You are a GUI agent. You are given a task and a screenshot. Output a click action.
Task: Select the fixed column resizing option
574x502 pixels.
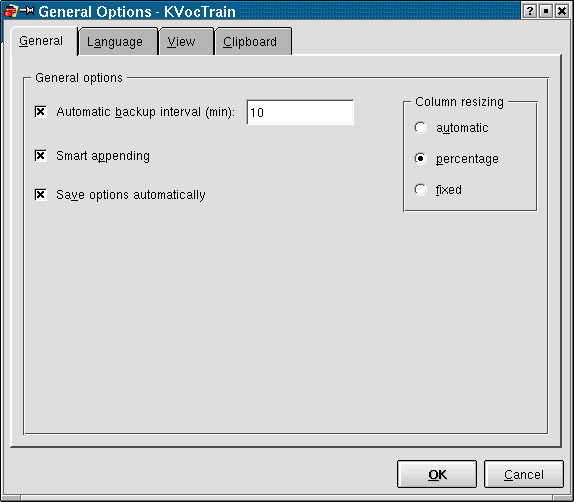click(420, 190)
